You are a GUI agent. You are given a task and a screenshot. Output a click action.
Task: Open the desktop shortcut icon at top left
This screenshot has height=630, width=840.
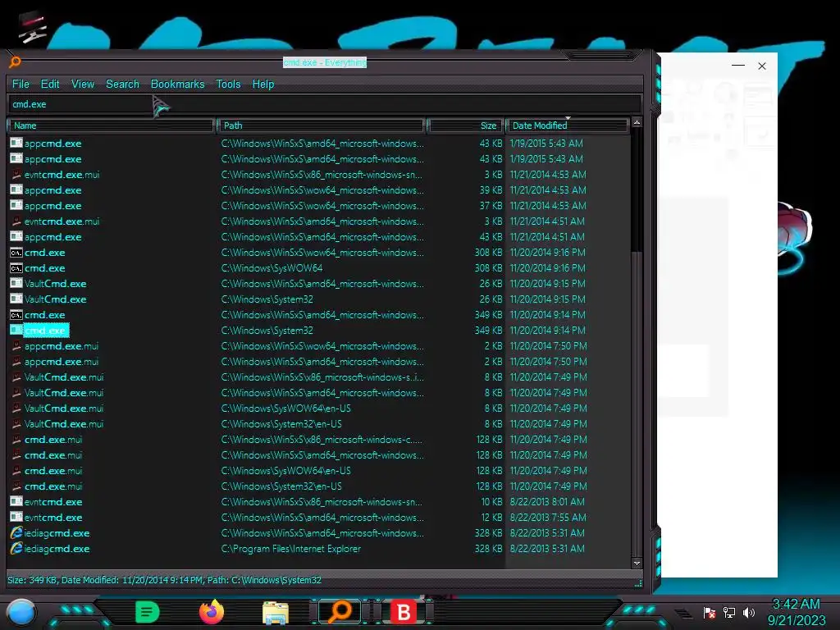point(32,27)
